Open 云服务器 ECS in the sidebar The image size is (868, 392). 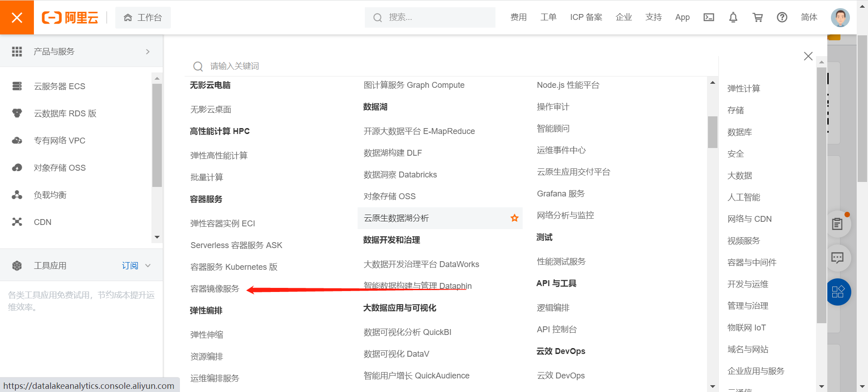coord(59,86)
